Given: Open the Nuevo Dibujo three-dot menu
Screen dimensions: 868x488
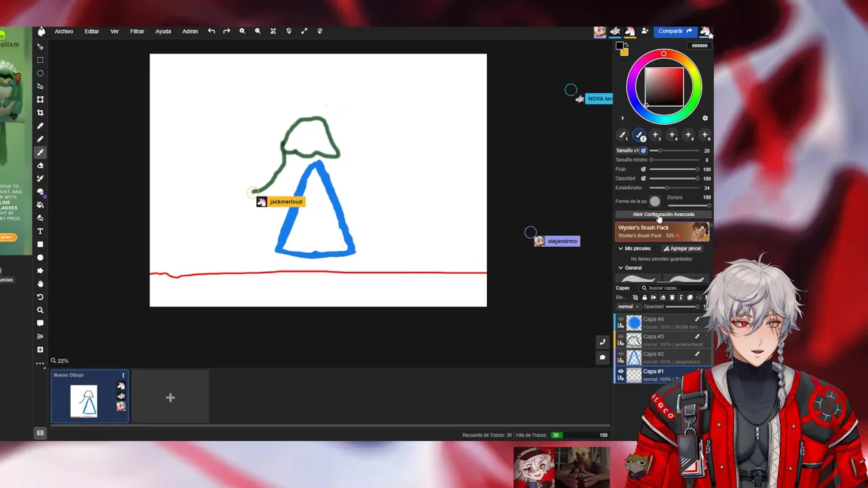Looking at the screenshot, I should pos(123,375).
